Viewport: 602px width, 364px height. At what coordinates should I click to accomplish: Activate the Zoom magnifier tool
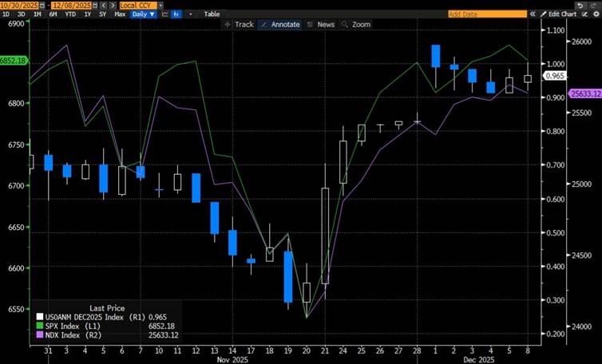(356, 24)
